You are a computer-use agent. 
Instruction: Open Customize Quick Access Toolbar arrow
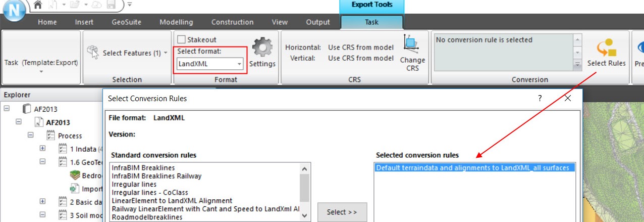point(130,5)
